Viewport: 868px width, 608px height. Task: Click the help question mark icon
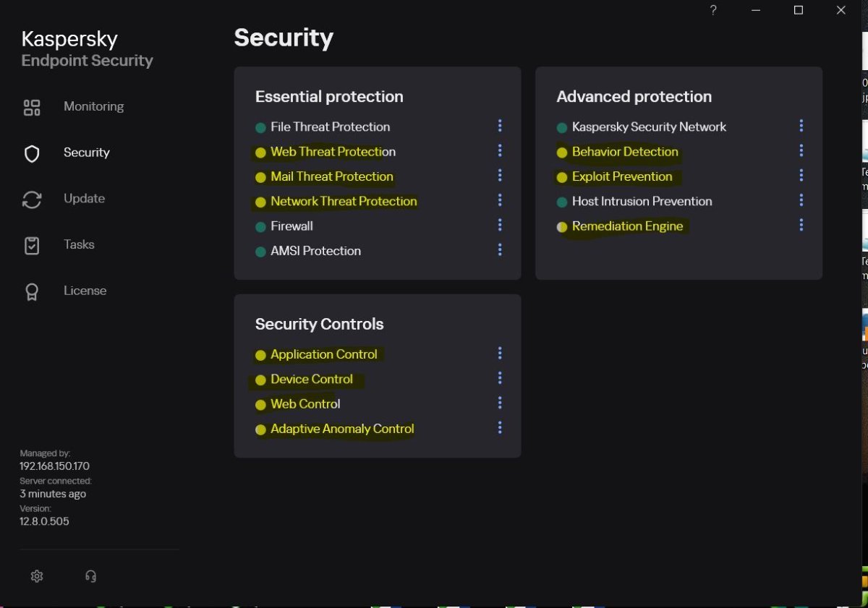[x=713, y=10]
